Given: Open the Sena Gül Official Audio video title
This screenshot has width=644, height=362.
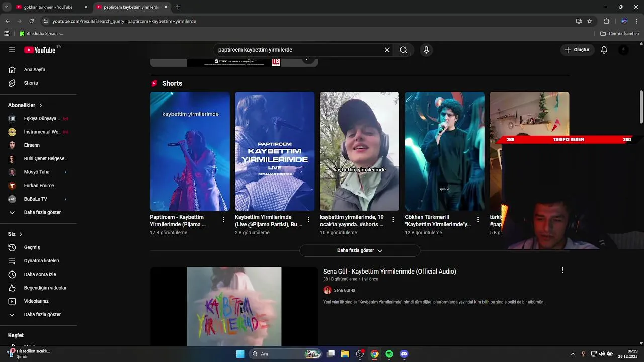Looking at the screenshot, I should click(x=389, y=271).
